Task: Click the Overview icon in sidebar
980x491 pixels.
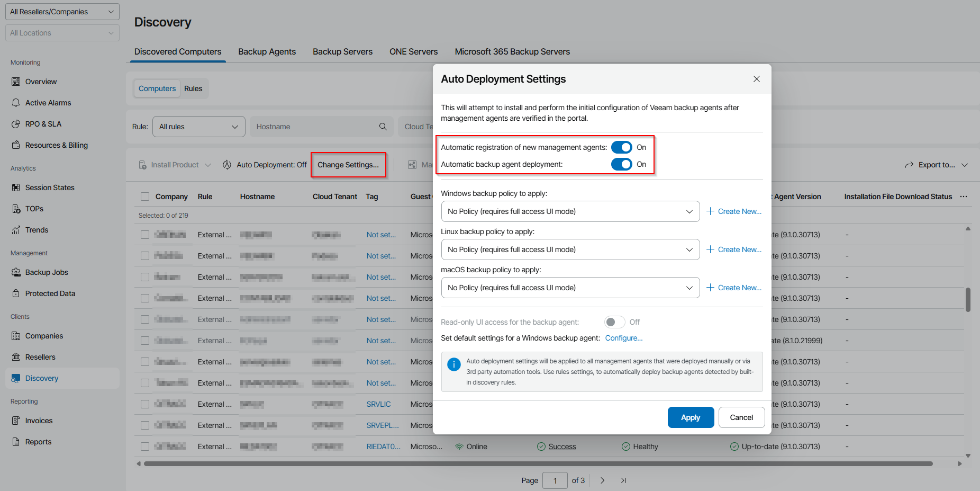Action: (16, 82)
